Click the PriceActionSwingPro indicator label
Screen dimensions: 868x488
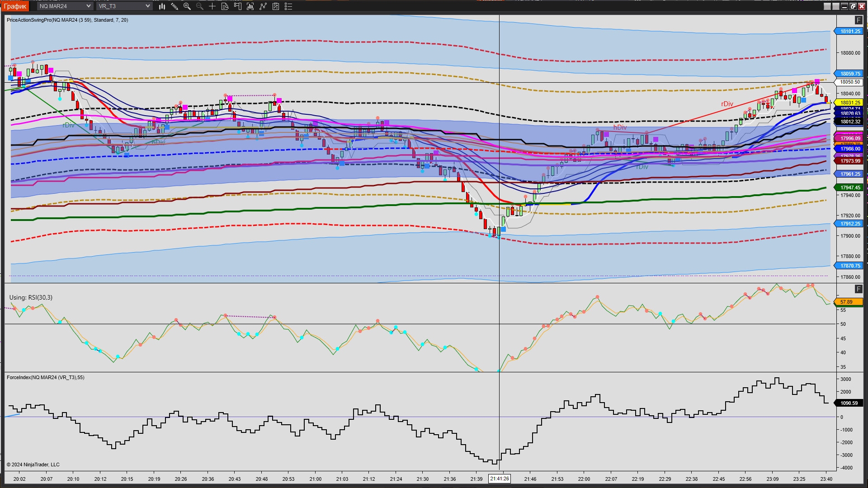(67, 20)
